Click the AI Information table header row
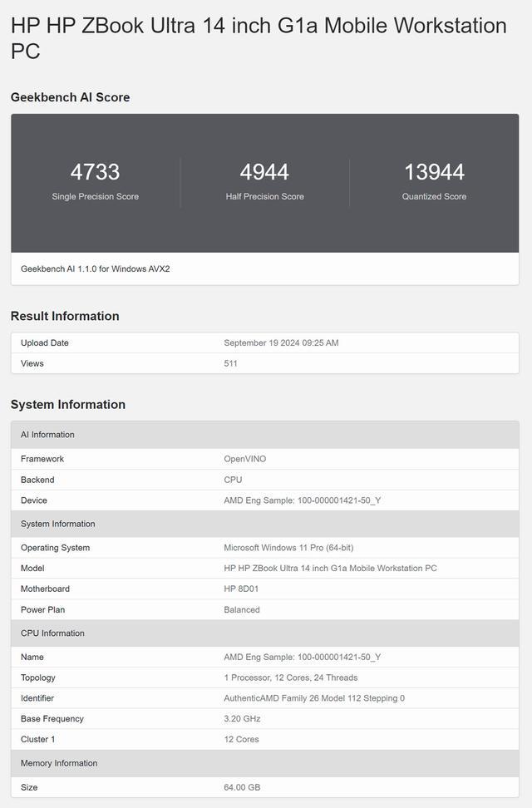This screenshot has height=808, width=532. 265,435
